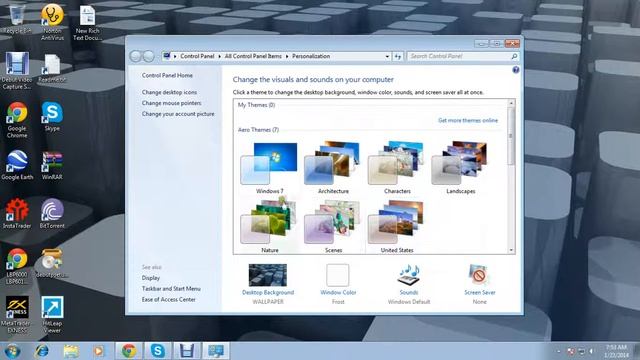
Task: Click theme list scroll-down arrow
Action: (x=511, y=250)
